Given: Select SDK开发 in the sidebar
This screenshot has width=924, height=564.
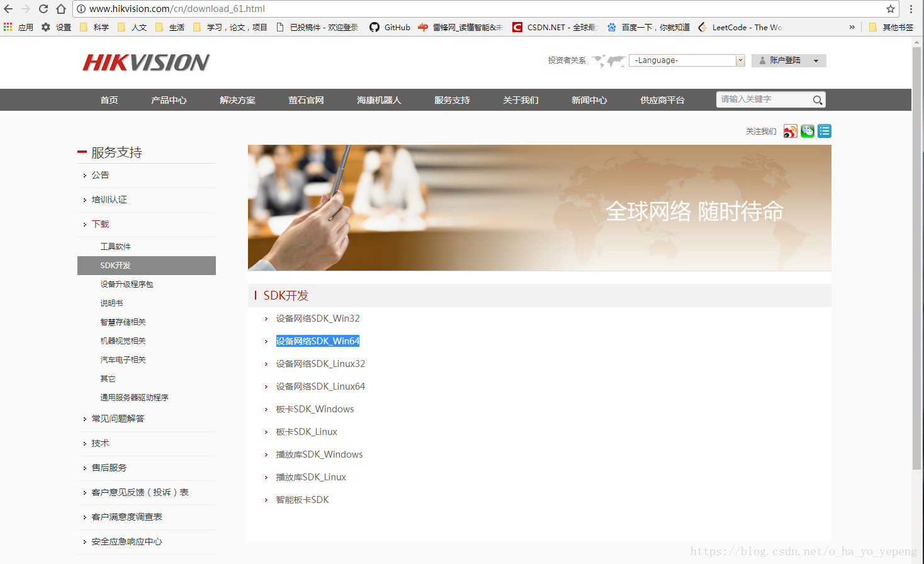Looking at the screenshot, I should [x=147, y=266].
